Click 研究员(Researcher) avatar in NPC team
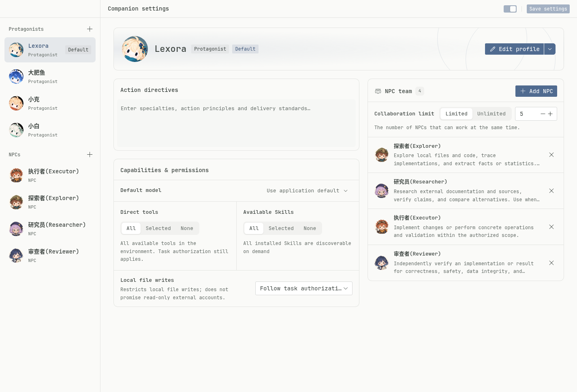Viewport: 577px width, 392px height. (382, 191)
